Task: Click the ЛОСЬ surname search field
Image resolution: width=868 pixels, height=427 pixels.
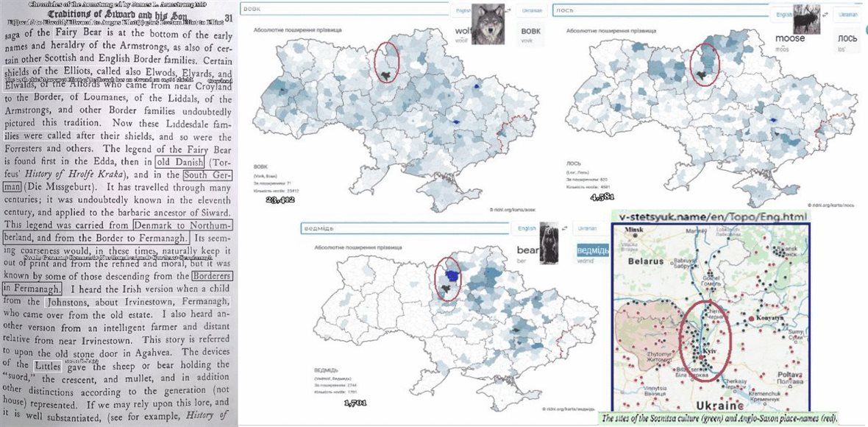Action: tap(662, 11)
